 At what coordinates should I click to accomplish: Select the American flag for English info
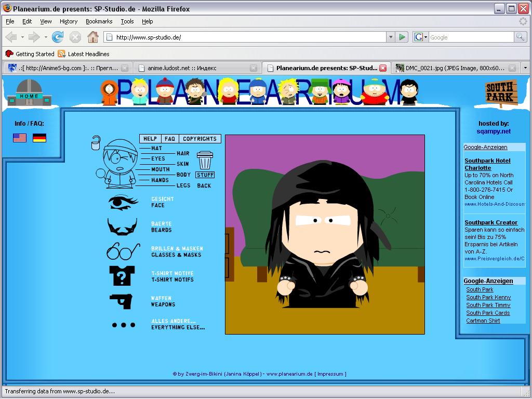[20, 138]
